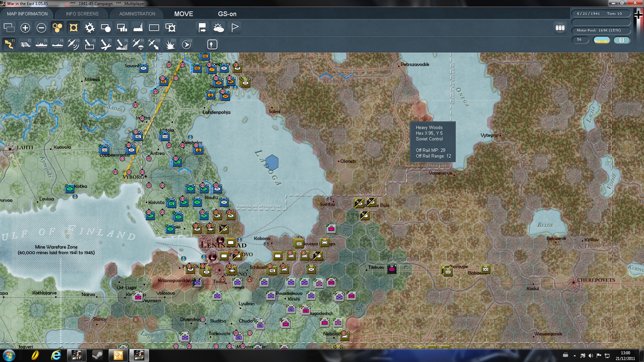Toggle factory display icon
Viewport: 644px width, 362px height.
click(x=138, y=27)
